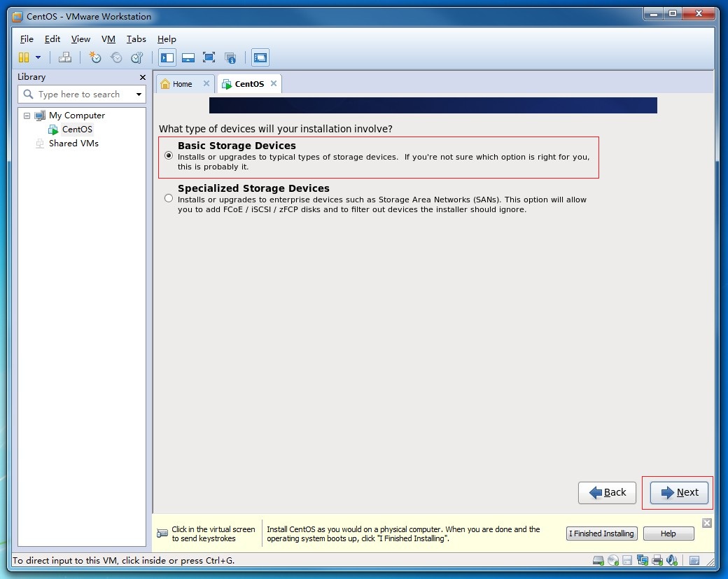The image size is (728, 579).
Task: Open the VM menu
Action: point(108,39)
